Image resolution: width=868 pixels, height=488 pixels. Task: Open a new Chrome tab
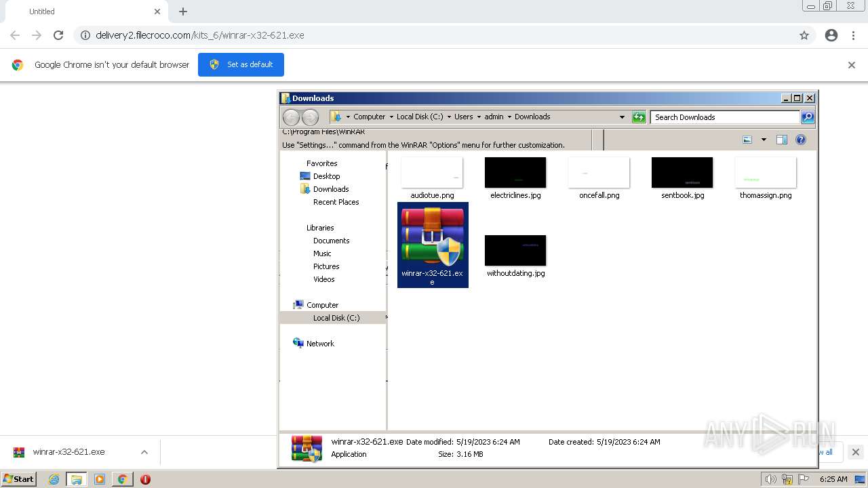(183, 12)
